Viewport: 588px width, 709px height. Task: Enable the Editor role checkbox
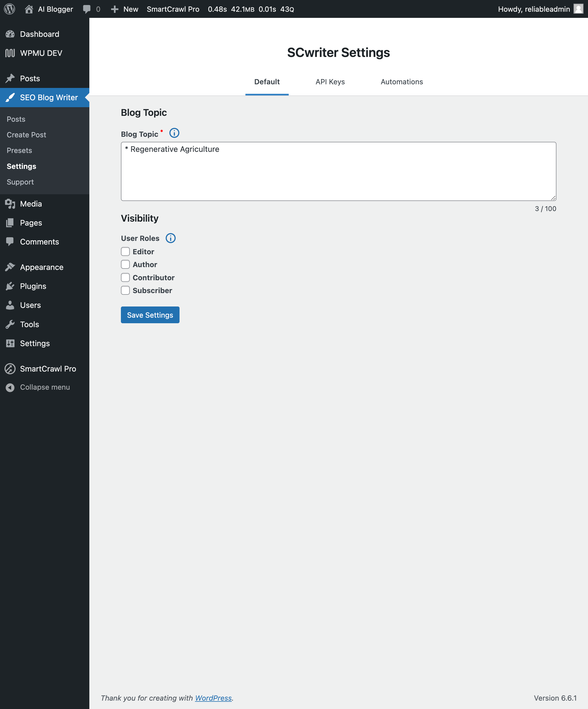click(x=125, y=251)
